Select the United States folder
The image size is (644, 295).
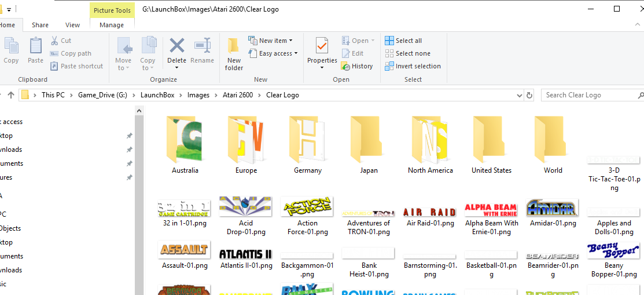click(491, 145)
